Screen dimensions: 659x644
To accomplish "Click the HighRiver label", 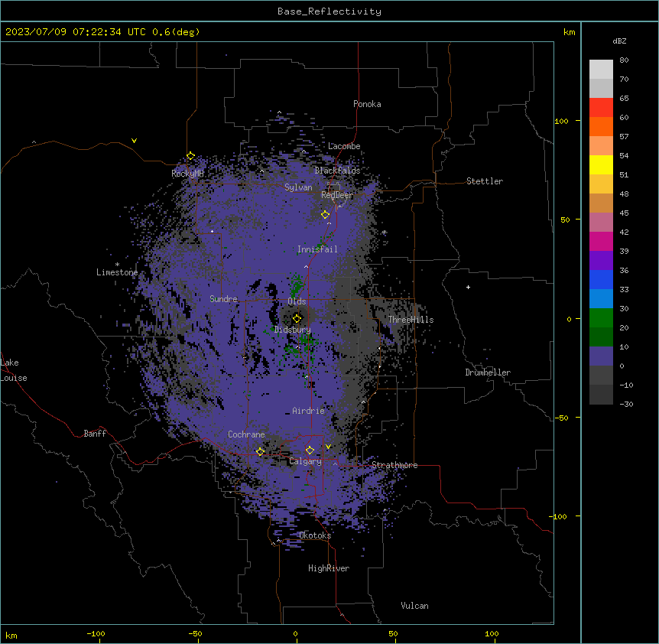I will point(329,568).
